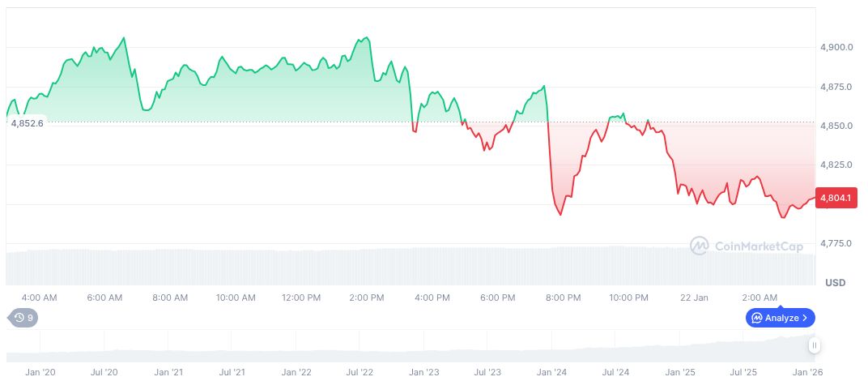Viewport: 868px width, 381px height.
Task: Jump to Jan '26 in the range navigator
Action: point(806,372)
